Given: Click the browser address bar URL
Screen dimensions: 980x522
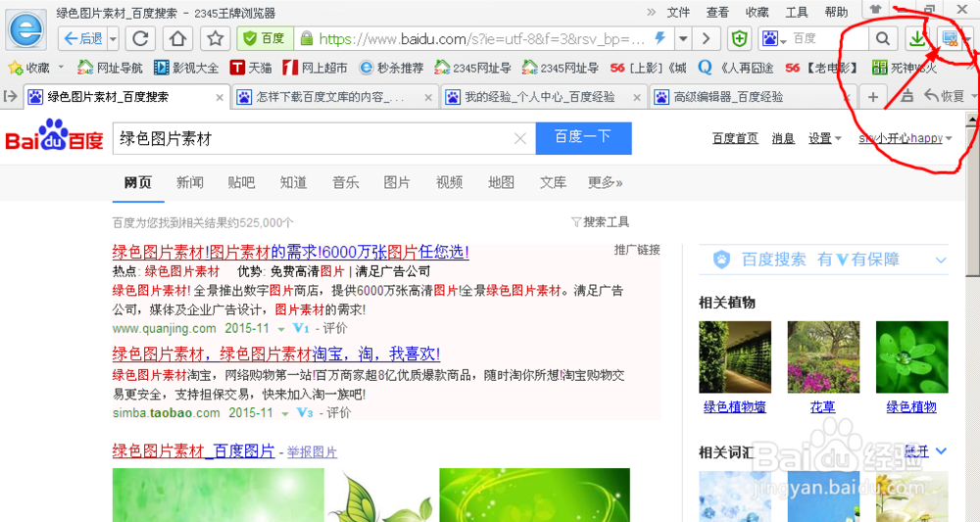Looking at the screenshot, I should tap(481, 39).
